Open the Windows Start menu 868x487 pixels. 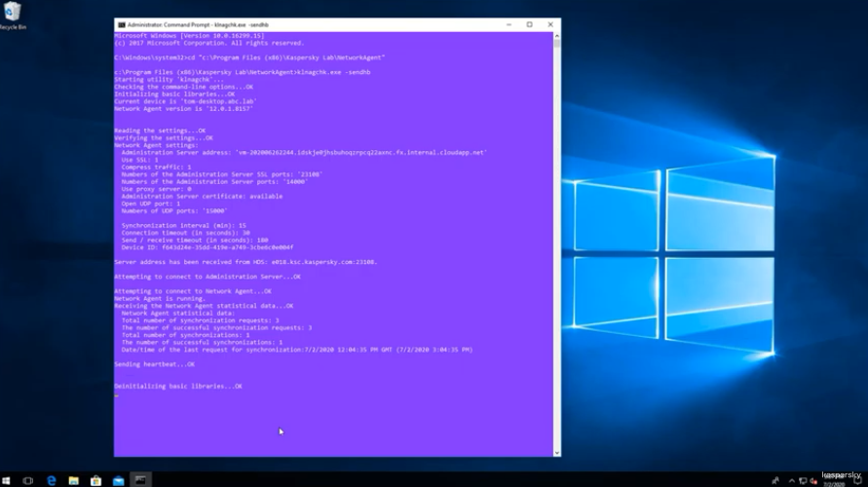6,480
